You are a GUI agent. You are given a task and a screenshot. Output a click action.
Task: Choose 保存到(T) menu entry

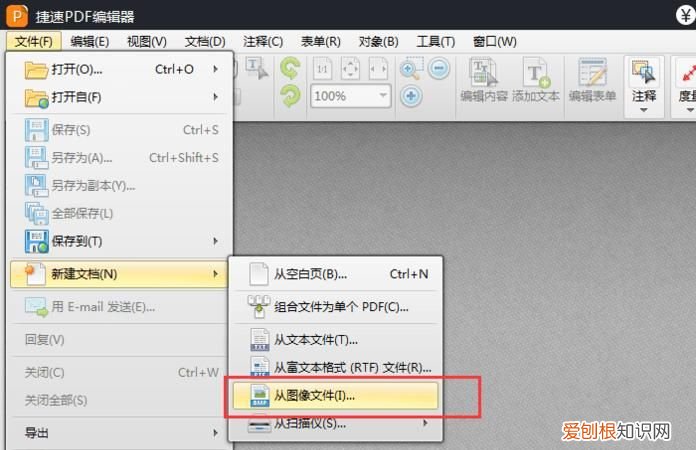119,241
